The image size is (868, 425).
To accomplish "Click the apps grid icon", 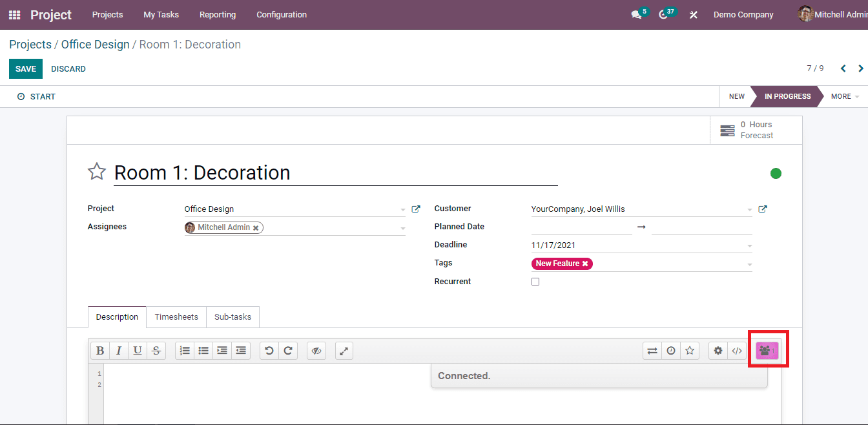I will pos(14,14).
